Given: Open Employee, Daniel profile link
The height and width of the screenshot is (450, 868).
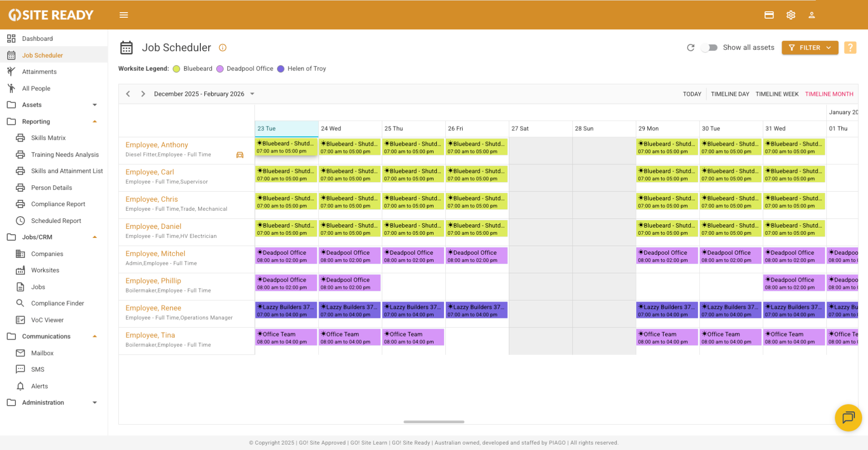Looking at the screenshot, I should pyautogui.click(x=153, y=226).
